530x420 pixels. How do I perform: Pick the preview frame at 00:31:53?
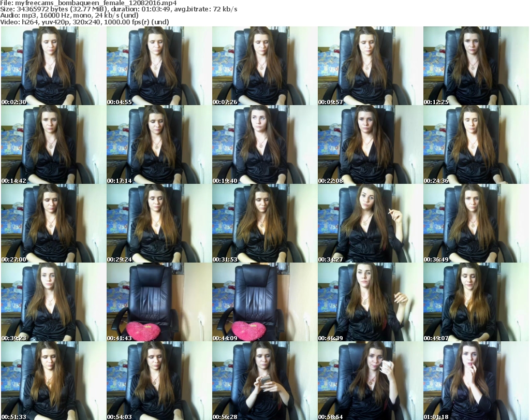[x=264, y=223]
